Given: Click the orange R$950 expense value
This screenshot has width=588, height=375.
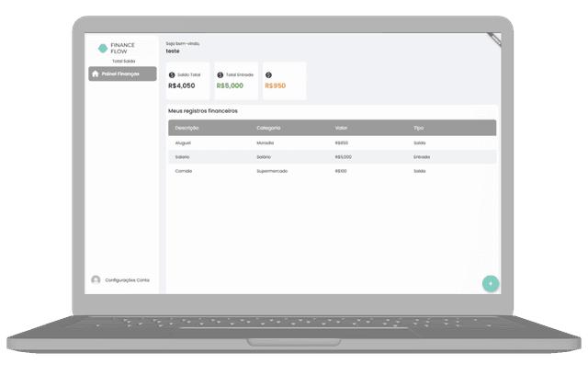Looking at the screenshot, I should tap(276, 85).
